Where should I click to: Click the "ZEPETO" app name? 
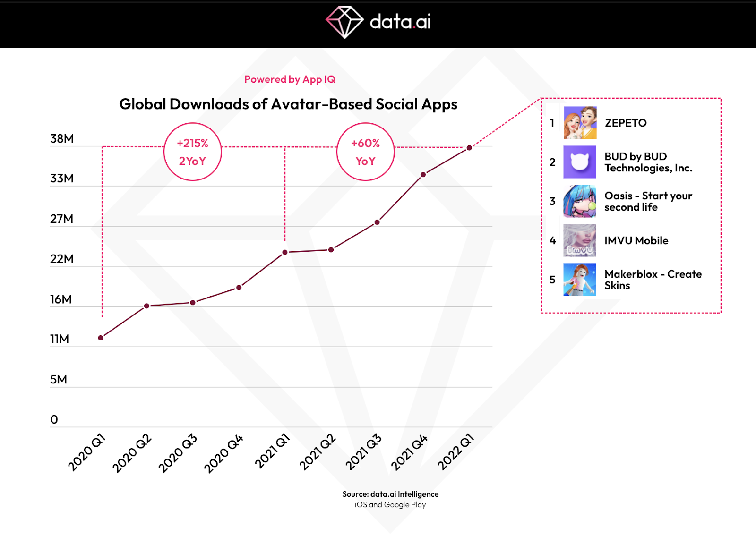(x=626, y=123)
